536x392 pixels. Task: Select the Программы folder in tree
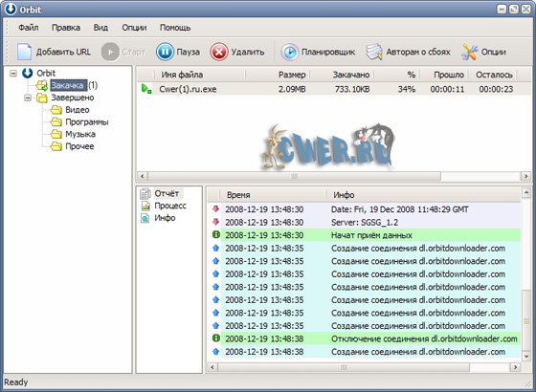coord(79,122)
